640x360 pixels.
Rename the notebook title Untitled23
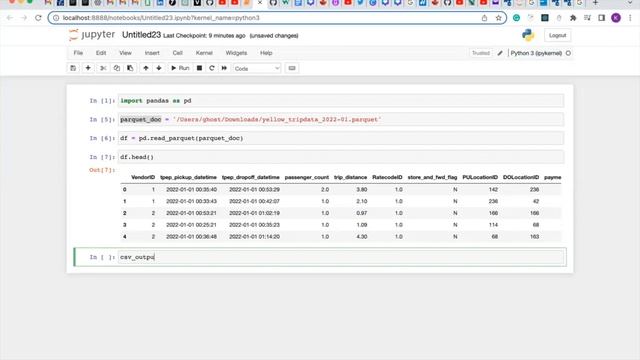(141, 35)
